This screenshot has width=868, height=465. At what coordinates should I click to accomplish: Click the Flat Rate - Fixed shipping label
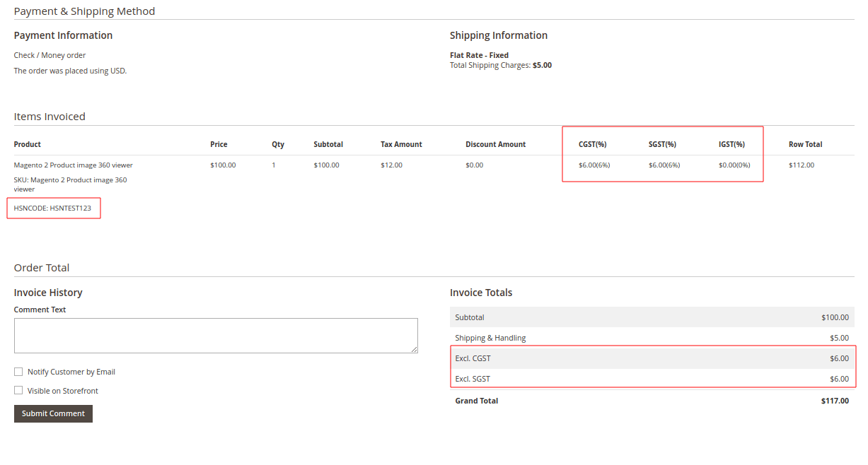[480, 54]
